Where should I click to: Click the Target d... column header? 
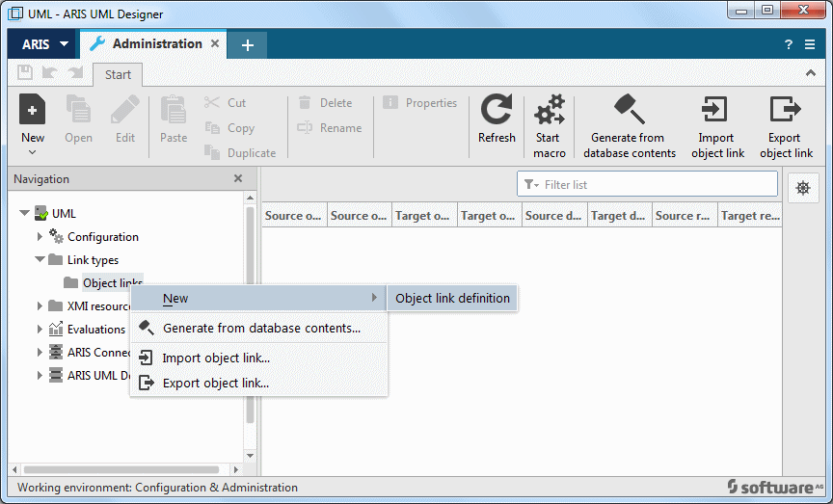pos(619,216)
